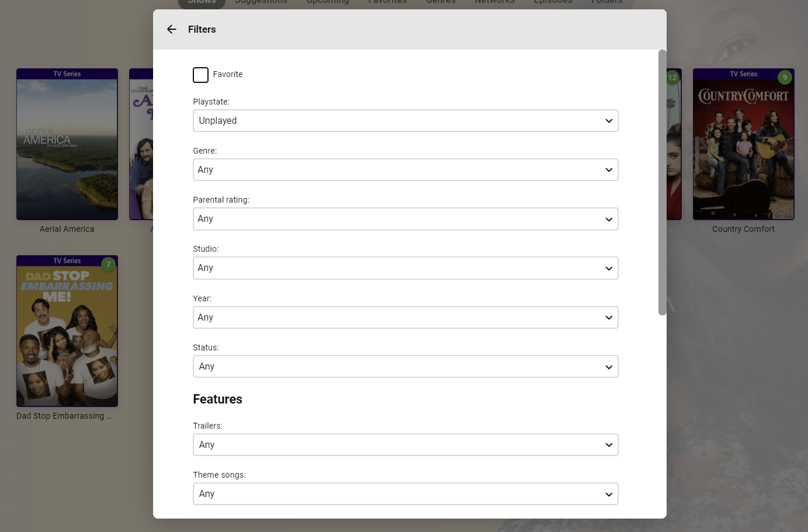
Task: Click the unplayed count badge showing 7
Action: click(108, 265)
